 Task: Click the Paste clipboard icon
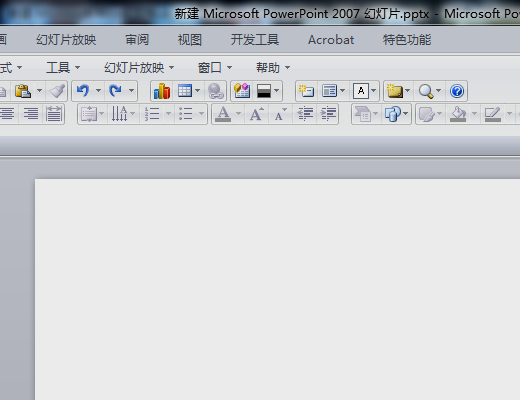click(x=23, y=91)
